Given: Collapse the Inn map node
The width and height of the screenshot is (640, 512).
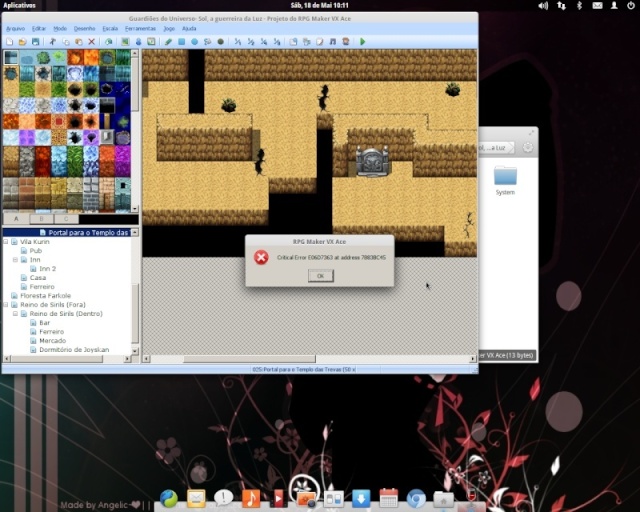Looking at the screenshot, I should tap(16, 260).
